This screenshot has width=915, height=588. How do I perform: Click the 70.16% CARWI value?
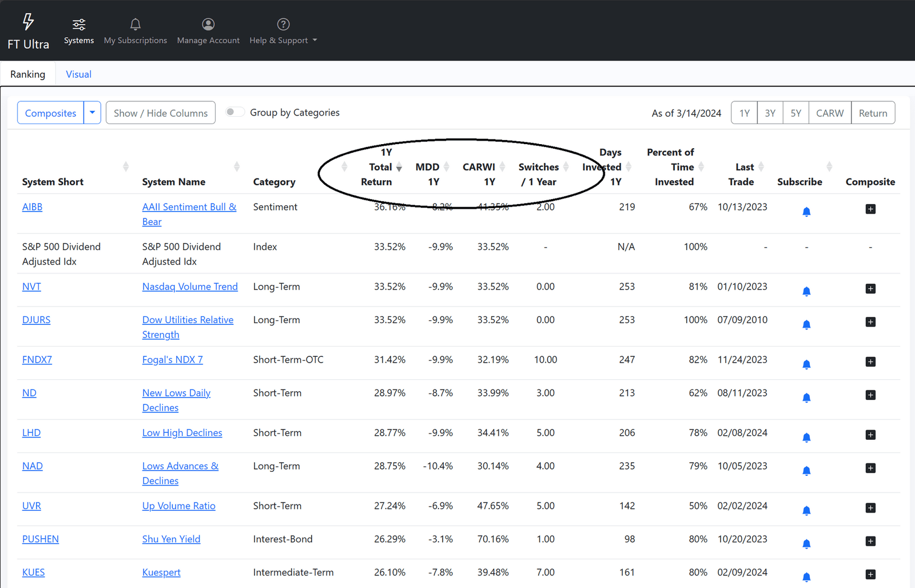493,539
